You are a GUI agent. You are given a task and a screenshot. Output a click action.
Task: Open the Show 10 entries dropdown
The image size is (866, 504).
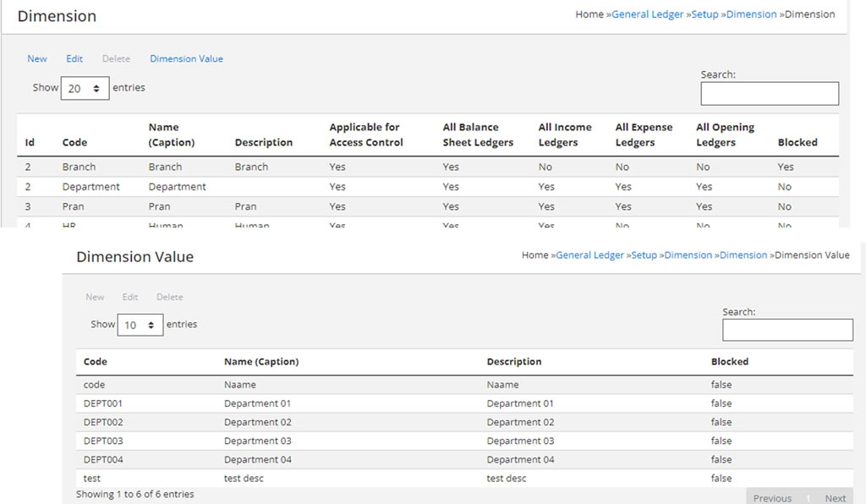(140, 325)
